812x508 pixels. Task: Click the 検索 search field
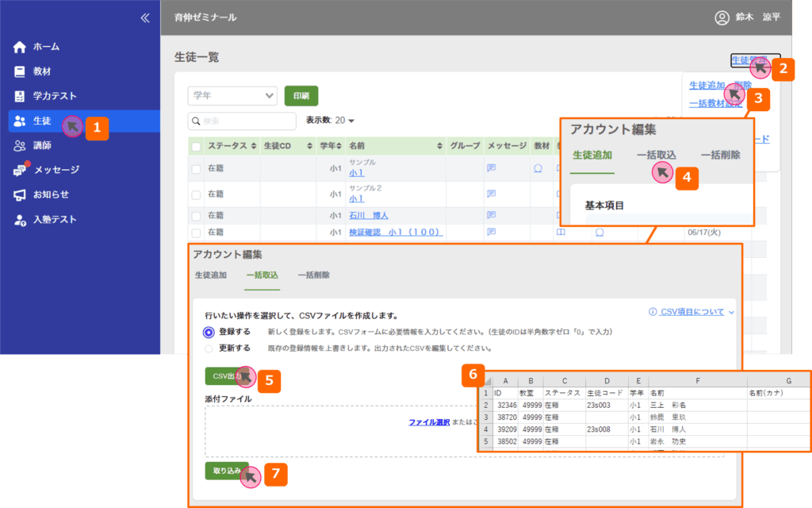coord(240,121)
